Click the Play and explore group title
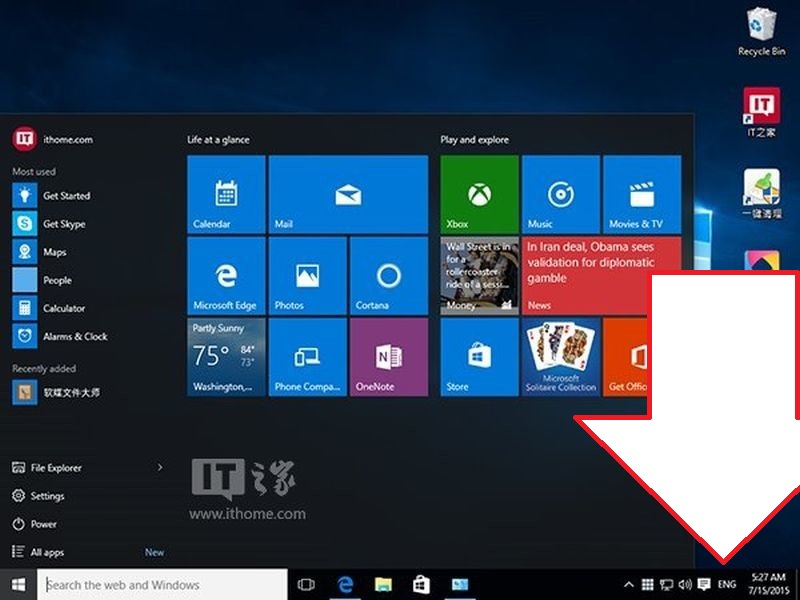Viewport: 800px width, 600px height. click(x=474, y=139)
